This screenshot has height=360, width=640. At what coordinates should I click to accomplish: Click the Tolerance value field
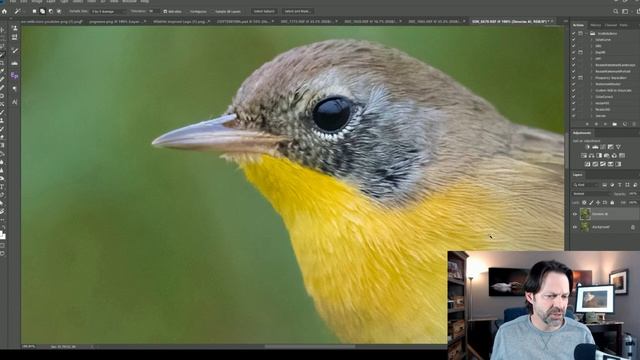coord(153,11)
